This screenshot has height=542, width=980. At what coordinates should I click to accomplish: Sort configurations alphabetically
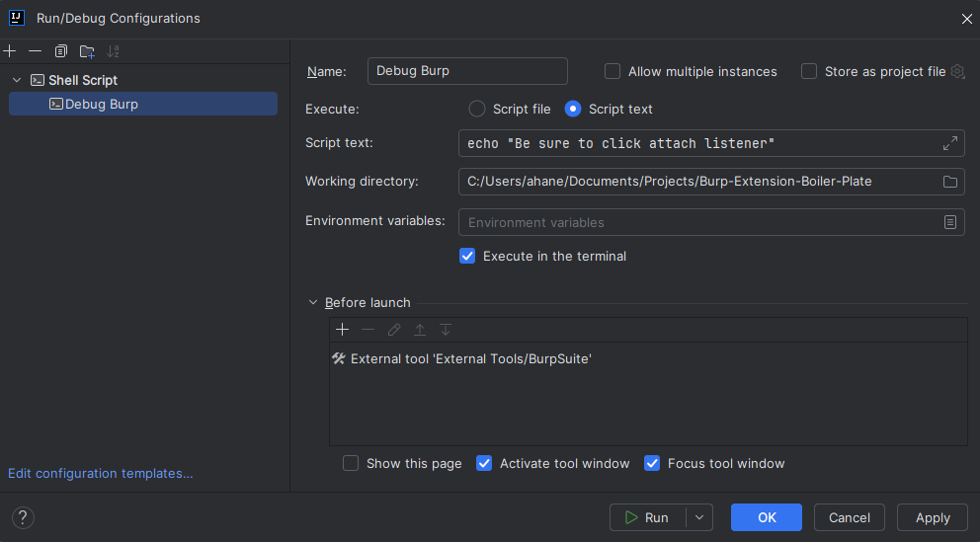click(113, 51)
